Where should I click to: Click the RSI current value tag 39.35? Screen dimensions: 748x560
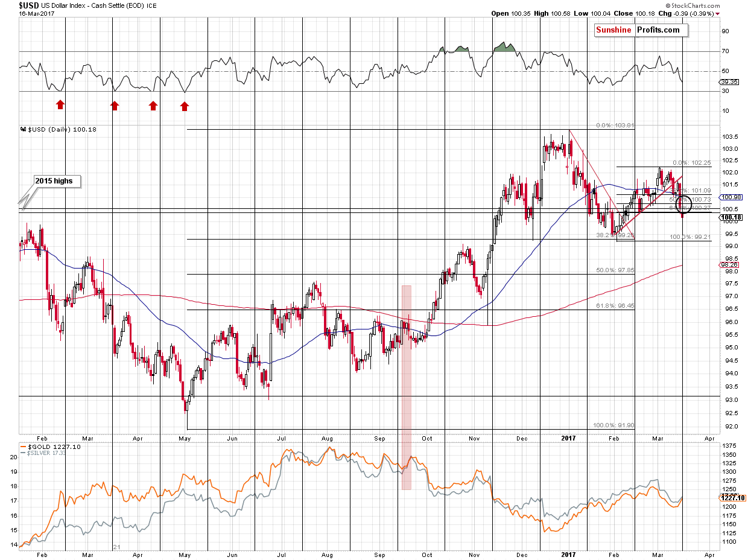pyautogui.click(x=727, y=81)
